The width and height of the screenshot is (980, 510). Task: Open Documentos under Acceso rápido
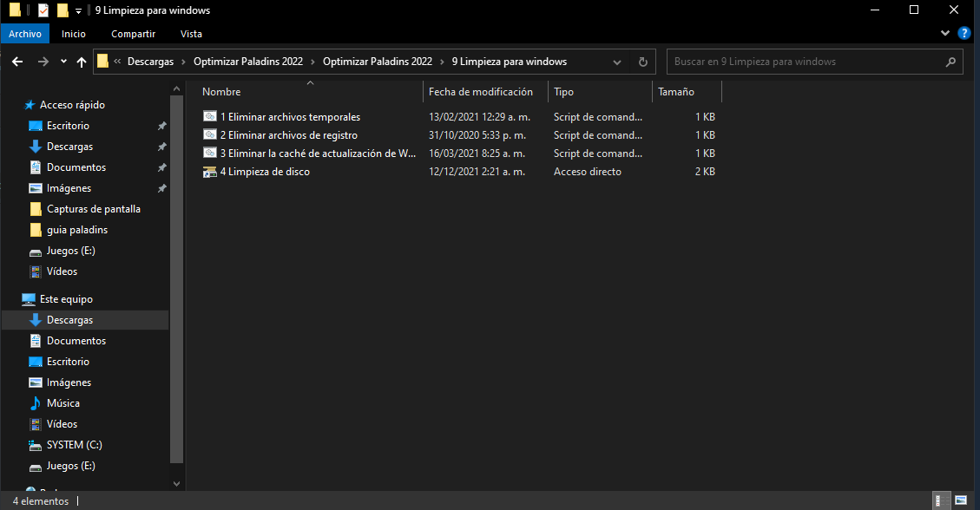click(x=76, y=167)
